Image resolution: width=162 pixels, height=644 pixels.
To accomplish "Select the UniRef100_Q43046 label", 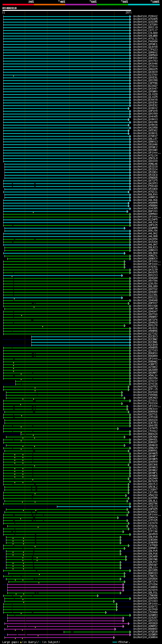I will (x=145, y=64).
